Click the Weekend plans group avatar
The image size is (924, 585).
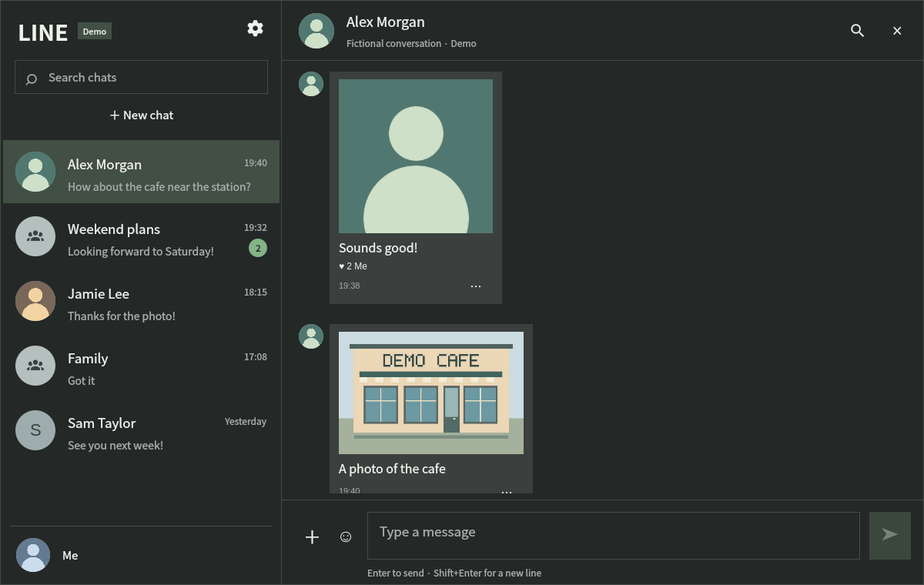click(35, 236)
